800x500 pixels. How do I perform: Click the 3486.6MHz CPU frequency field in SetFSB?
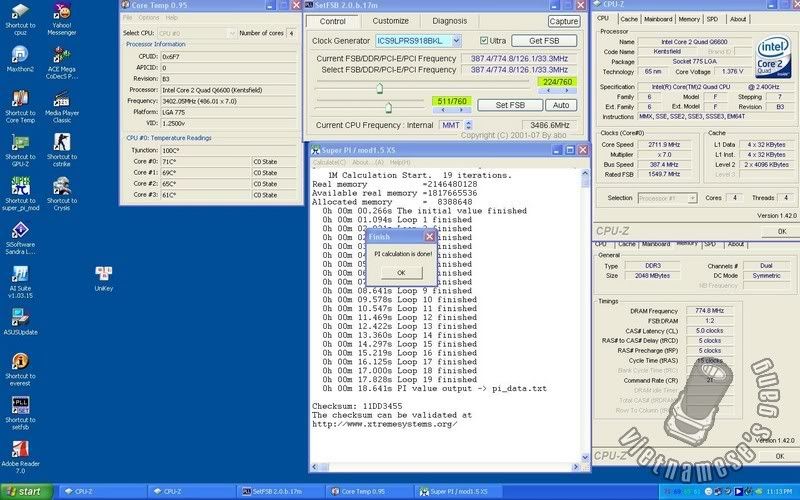tap(549, 125)
